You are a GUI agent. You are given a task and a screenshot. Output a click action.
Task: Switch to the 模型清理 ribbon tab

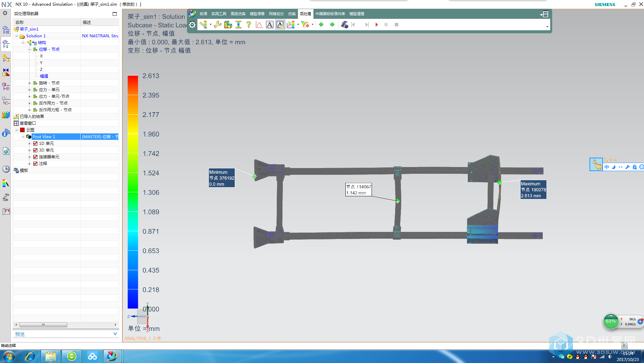[357, 14]
